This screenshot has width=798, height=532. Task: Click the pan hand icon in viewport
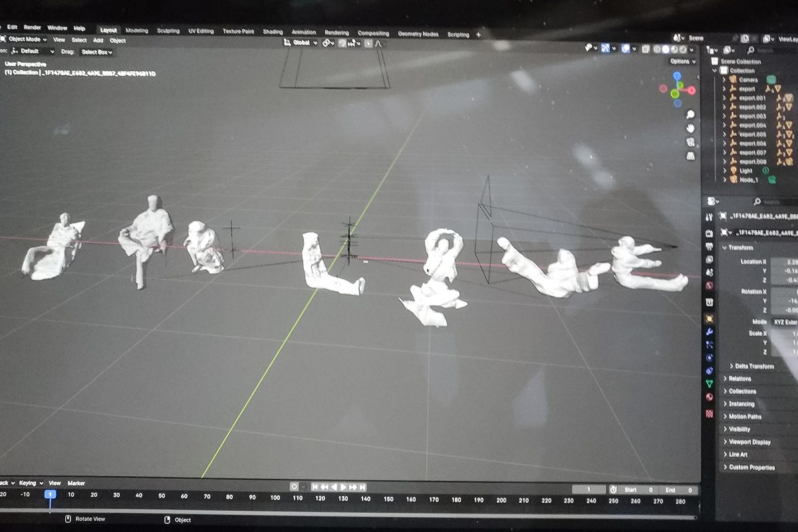691,128
